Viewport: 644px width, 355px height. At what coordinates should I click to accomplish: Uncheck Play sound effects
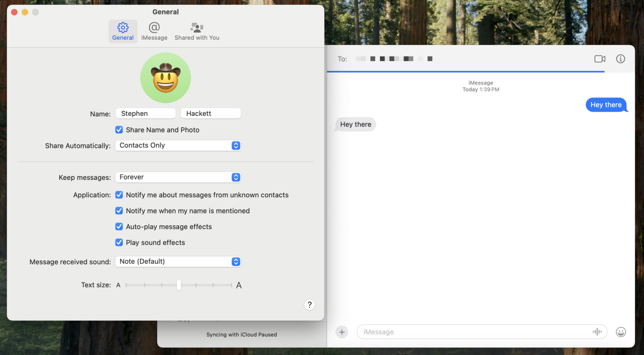point(119,242)
